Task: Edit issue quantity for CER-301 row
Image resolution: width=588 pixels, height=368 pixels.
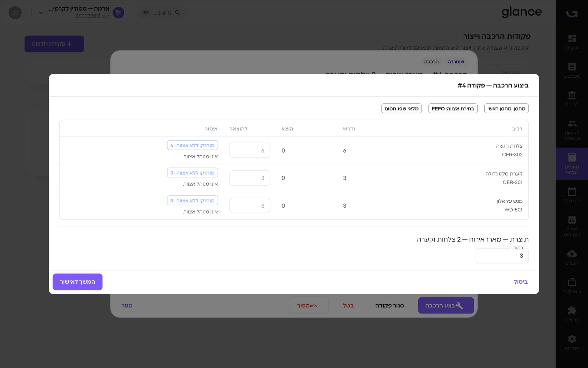Action: (250, 178)
